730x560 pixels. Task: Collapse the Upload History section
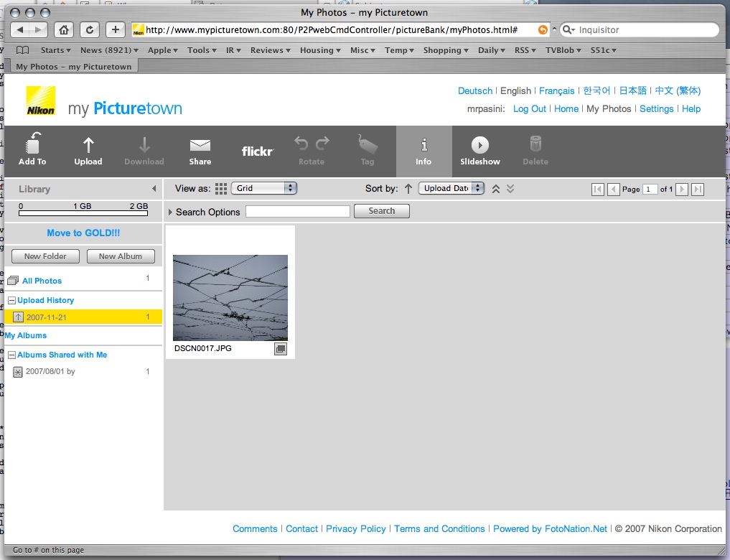click(11, 300)
